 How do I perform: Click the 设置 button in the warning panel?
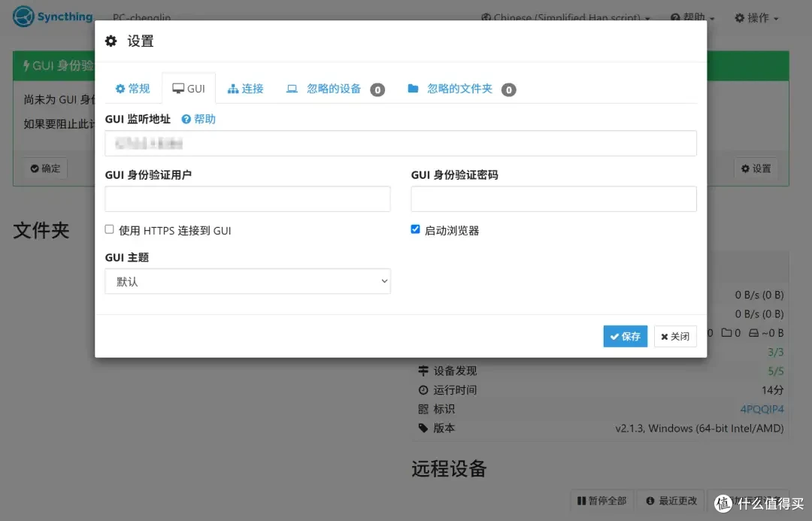(x=756, y=168)
